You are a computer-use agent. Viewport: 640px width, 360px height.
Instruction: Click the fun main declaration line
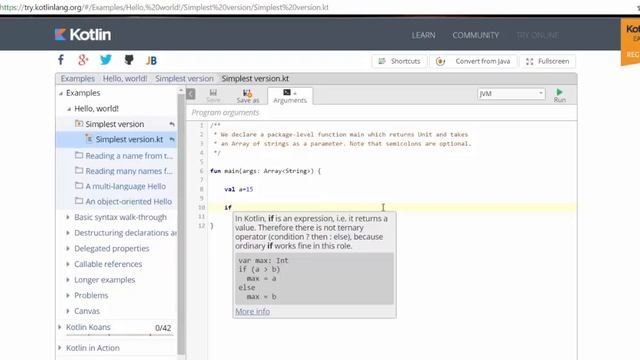point(265,171)
